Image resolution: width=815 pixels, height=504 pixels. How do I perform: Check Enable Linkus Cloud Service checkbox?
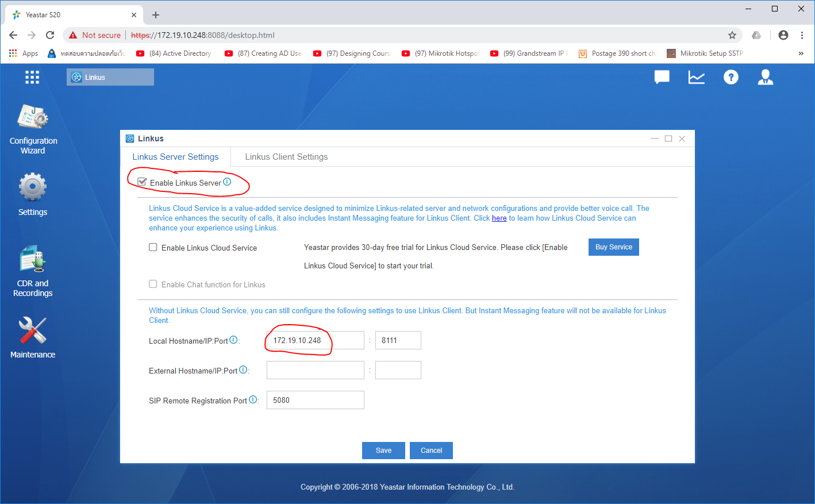tap(153, 247)
